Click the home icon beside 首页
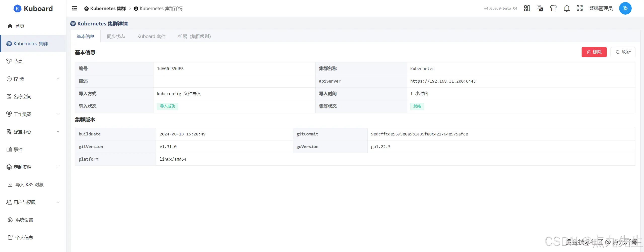 point(10,26)
